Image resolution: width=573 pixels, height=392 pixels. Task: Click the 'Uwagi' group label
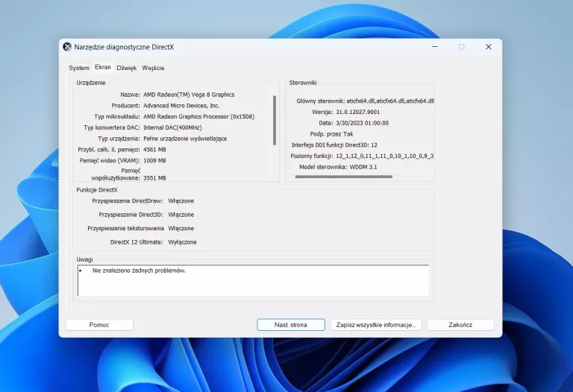click(84, 259)
